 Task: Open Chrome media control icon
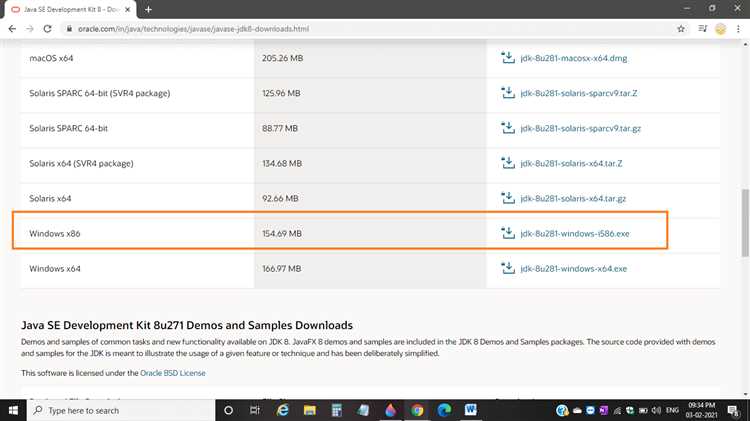[x=702, y=29]
